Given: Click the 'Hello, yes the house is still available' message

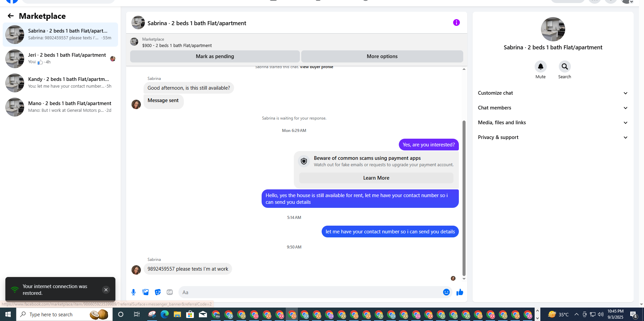Looking at the screenshot, I should (x=360, y=199).
